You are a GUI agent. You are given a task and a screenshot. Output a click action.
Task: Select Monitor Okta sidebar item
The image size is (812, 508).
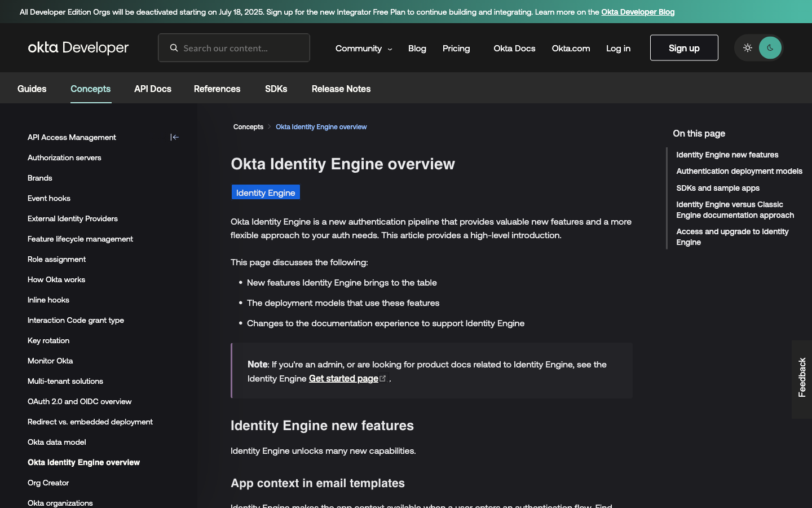[50, 361]
